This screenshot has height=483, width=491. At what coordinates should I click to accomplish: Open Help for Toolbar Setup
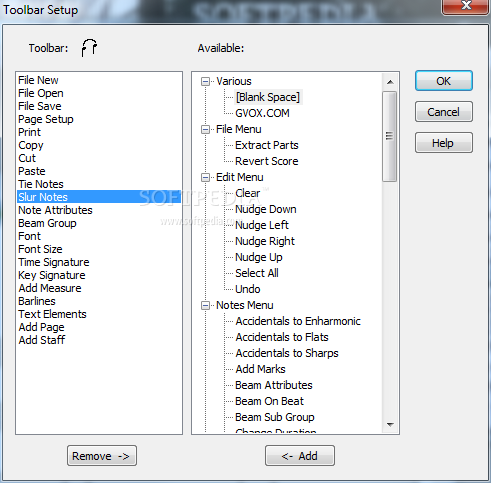click(x=444, y=143)
